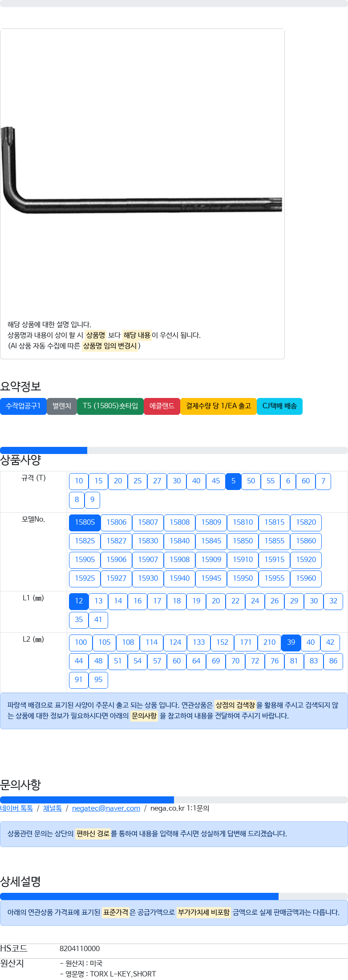Viewport: 348px width, 980px height.
Task: Email negatec@naver.com link
Action: tap(106, 808)
